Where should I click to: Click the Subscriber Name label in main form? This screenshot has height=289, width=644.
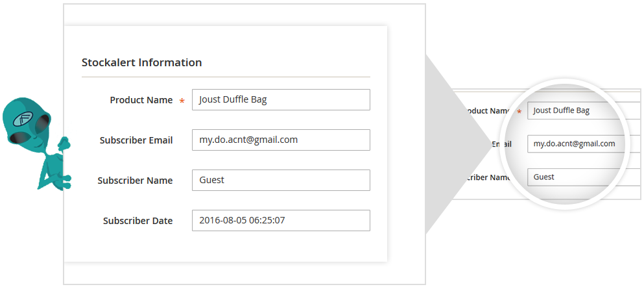135,181
